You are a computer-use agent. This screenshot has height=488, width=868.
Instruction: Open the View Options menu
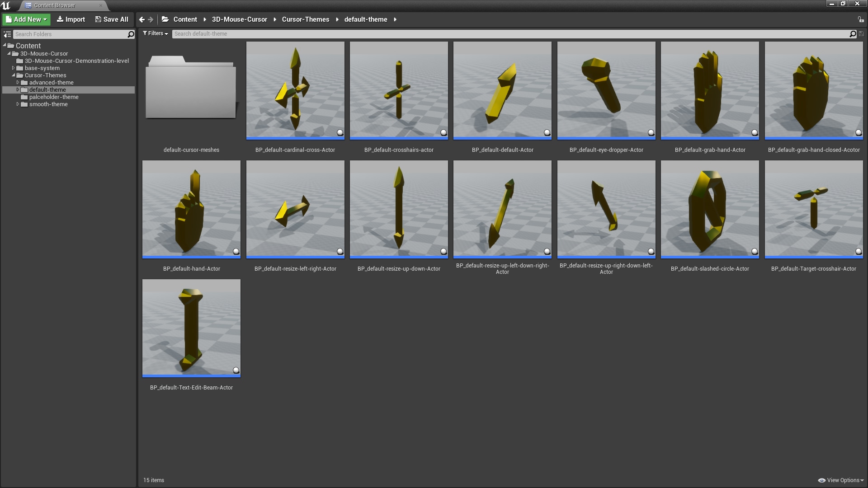tap(841, 480)
